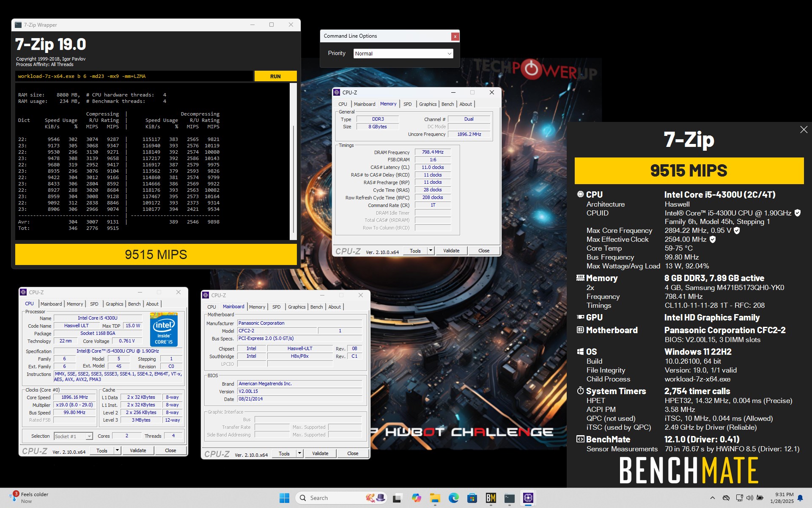Open Task View from the taskbar

397,498
